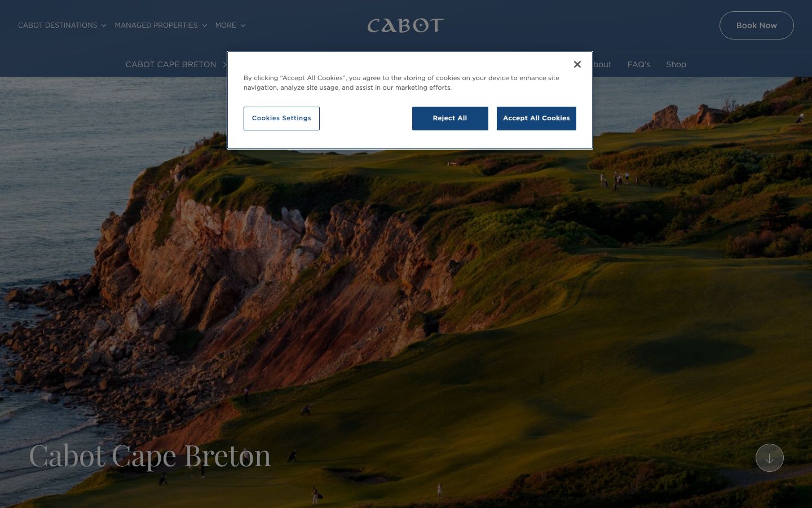The height and width of the screenshot is (508, 812).
Task: Go to the FAQ's page
Action: point(639,64)
